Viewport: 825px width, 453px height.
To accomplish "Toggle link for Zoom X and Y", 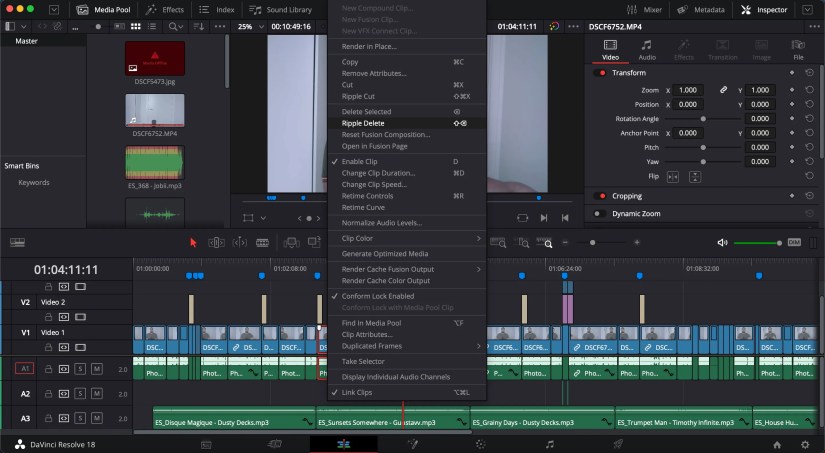I will pyautogui.click(x=723, y=90).
